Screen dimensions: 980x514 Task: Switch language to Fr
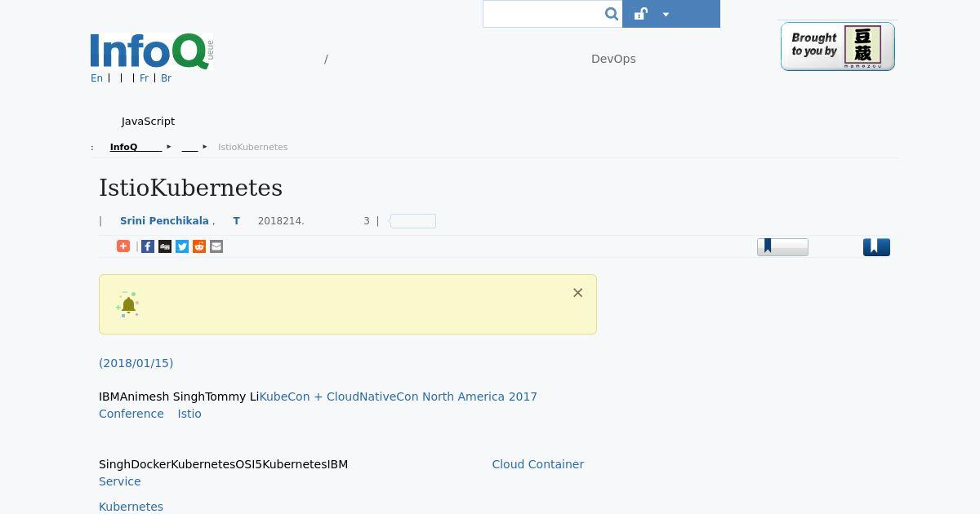144,78
